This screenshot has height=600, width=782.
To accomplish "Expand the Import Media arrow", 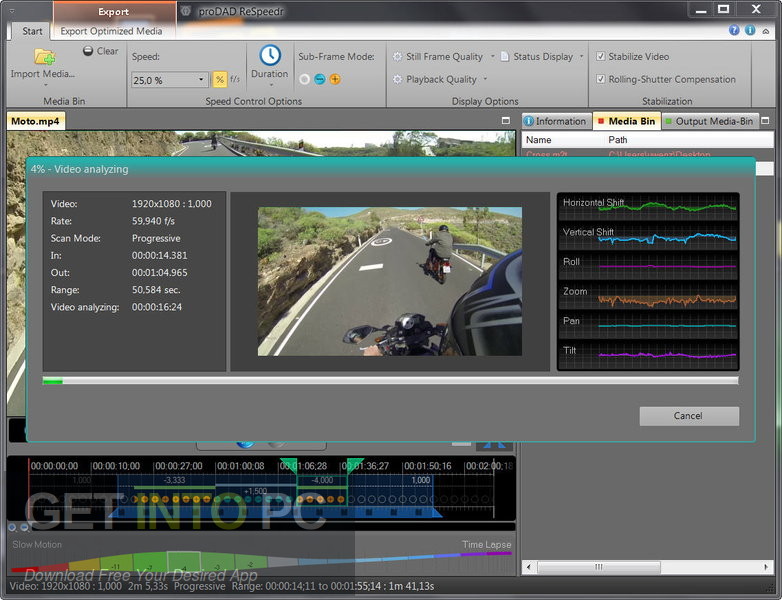I will tap(45, 85).
